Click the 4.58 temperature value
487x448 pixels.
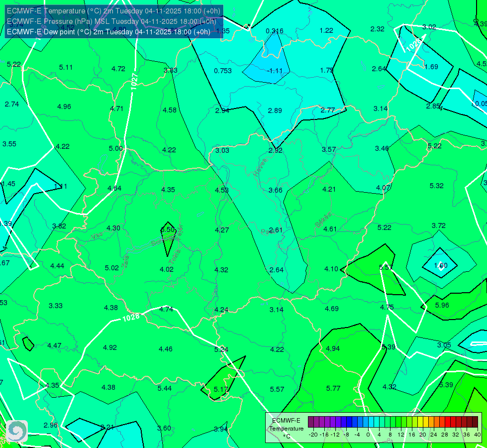[x=170, y=110]
